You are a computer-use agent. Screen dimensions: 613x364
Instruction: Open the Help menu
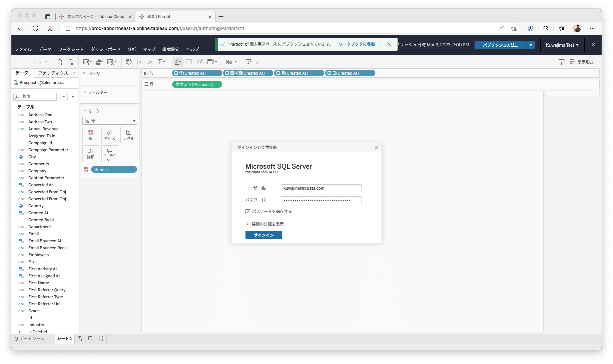coord(192,49)
